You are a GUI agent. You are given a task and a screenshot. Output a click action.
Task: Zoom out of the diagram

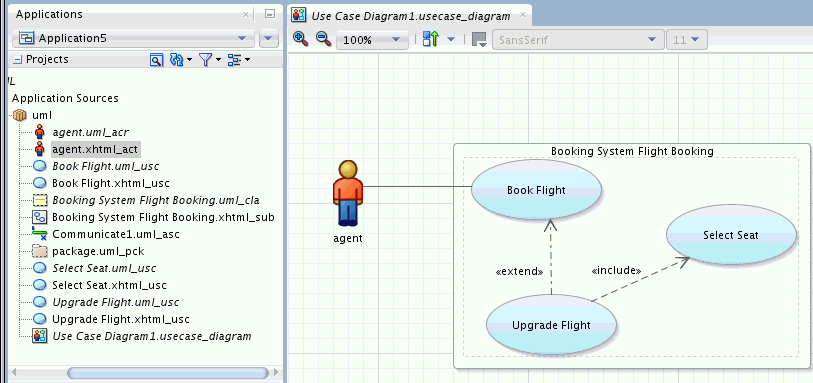coord(324,38)
